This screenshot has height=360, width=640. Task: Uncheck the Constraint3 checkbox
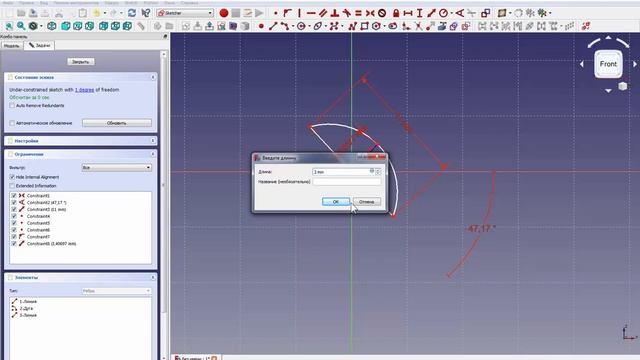pyautogui.click(x=14, y=209)
